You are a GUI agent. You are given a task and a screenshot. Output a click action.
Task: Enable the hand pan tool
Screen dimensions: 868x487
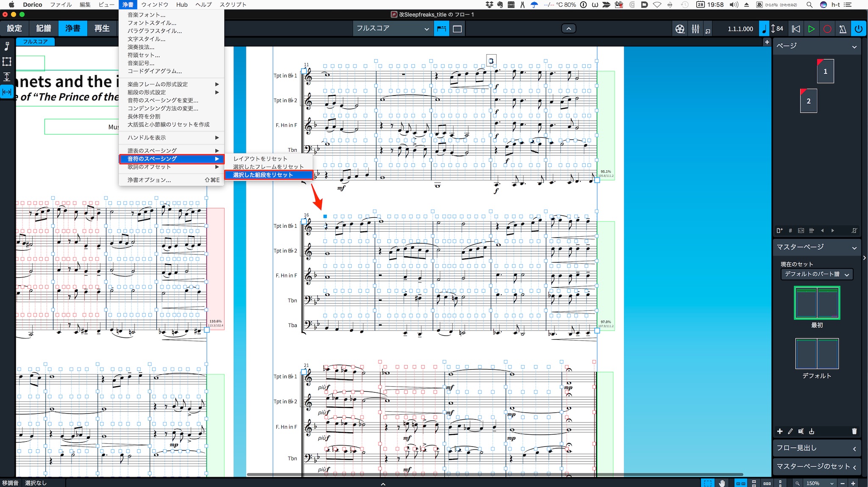722,483
